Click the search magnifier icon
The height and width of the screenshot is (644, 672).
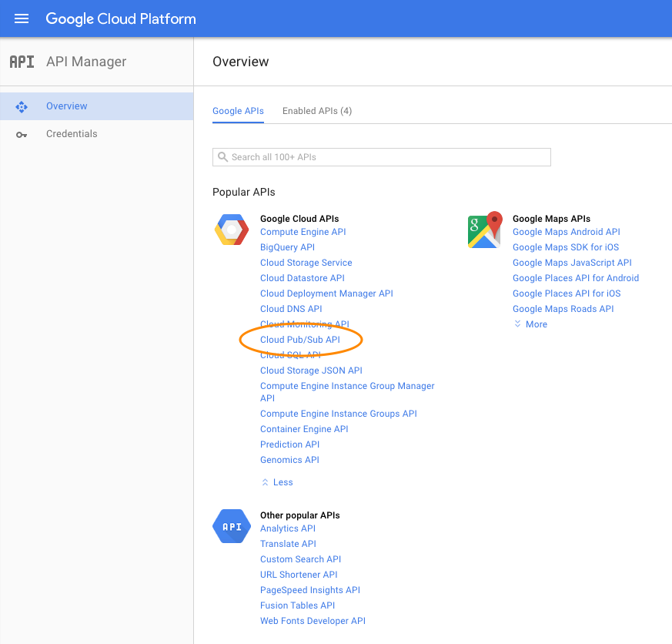point(222,157)
